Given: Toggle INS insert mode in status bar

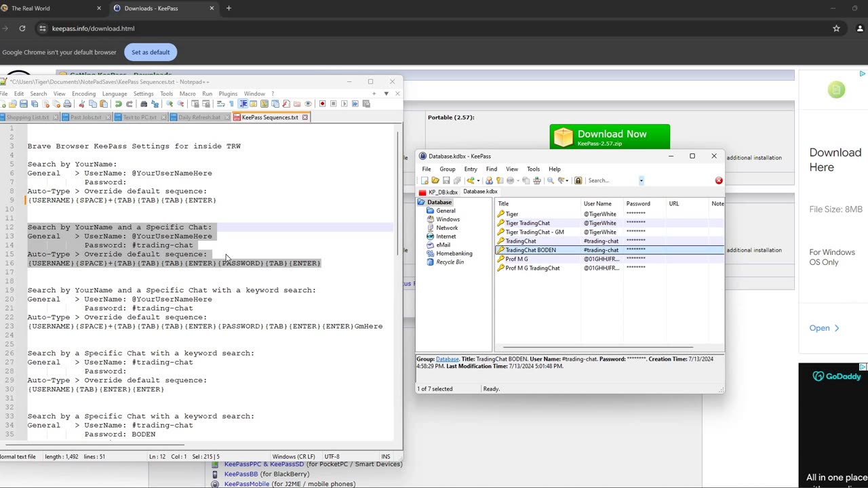Looking at the screenshot, I should [386, 456].
